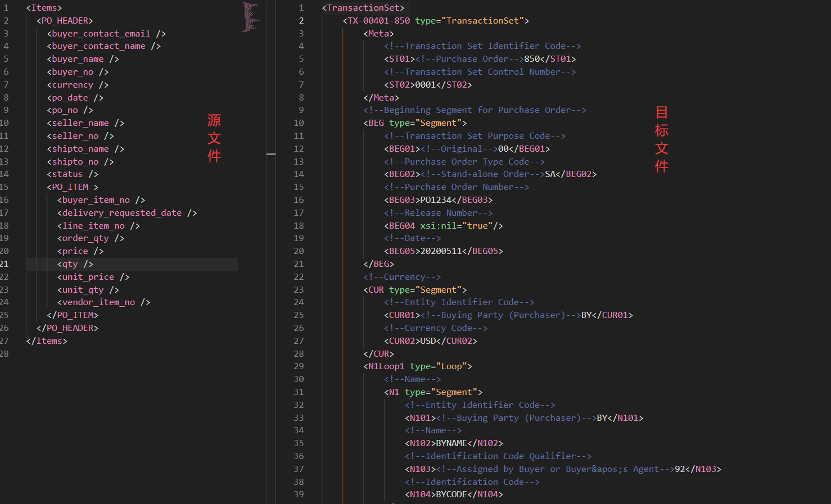This screenshot has height=504, width=831.
Task: Click the </PO_HEADER> closing tag
Action: [67, 328]
